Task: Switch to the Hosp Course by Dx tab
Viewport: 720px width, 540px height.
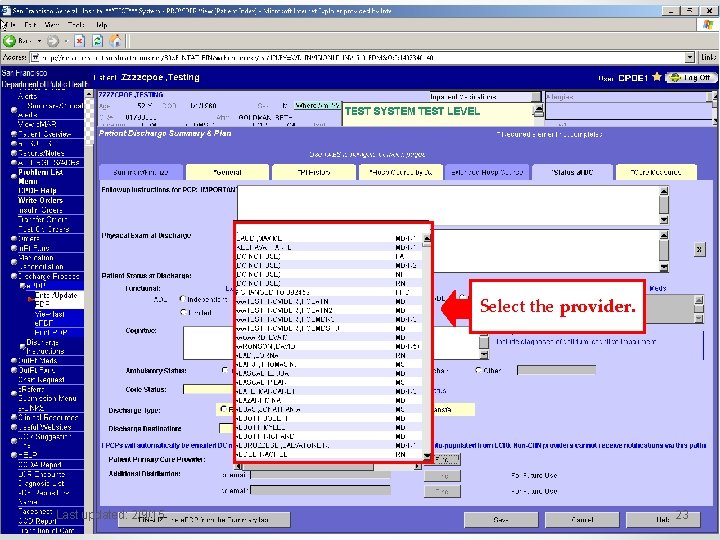Action: [x=400, y=173]
